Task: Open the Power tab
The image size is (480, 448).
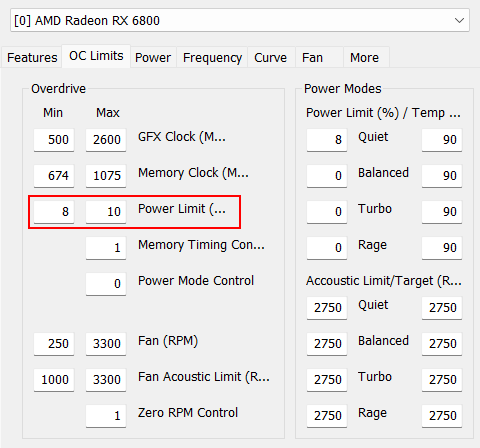Action: coord(153,58)
